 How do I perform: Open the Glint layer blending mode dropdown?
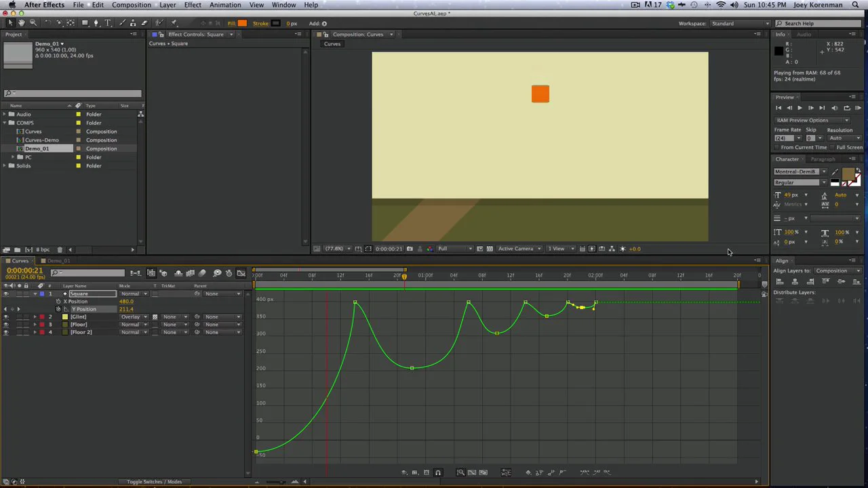tap(134, 317)
